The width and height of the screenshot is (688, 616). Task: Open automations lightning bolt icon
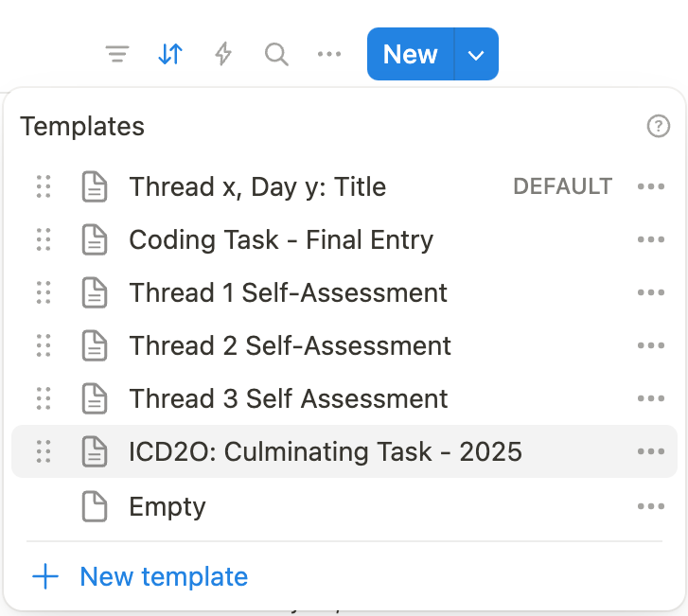223,55
